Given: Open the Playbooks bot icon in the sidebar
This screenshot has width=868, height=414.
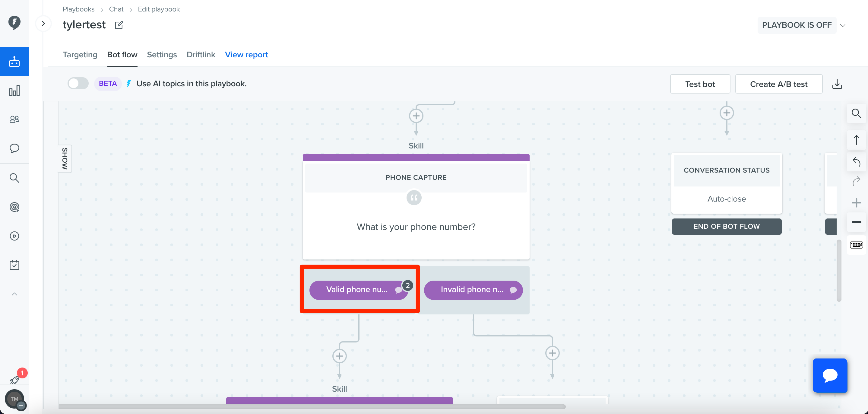Looking at the screenshot, I should pos(14,62).
